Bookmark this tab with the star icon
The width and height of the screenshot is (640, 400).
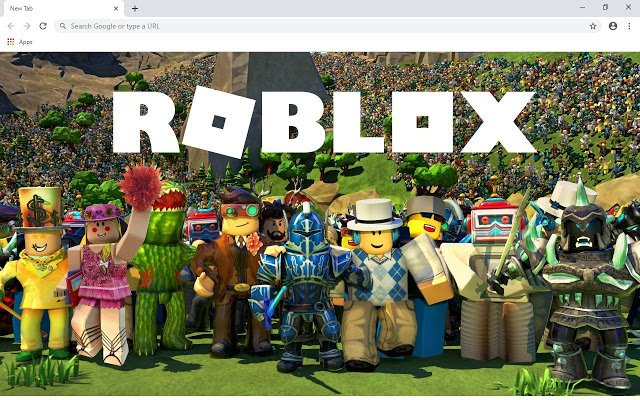point(593,26)
